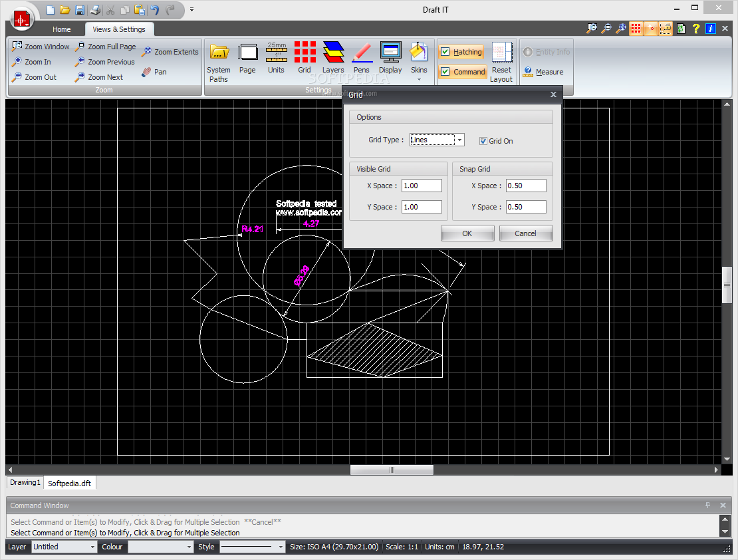
Task: Click Reset Layout
Action: [501, 63]
